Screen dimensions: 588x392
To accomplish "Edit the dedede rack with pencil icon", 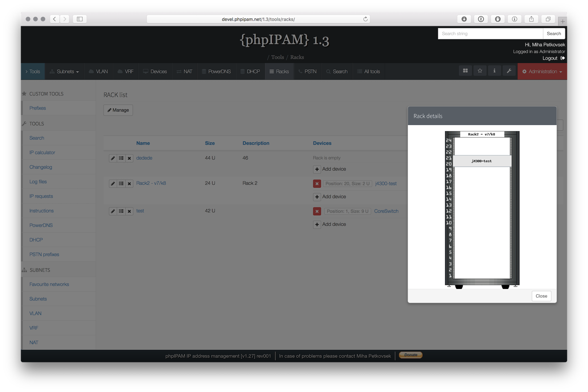I will [113, 158].
